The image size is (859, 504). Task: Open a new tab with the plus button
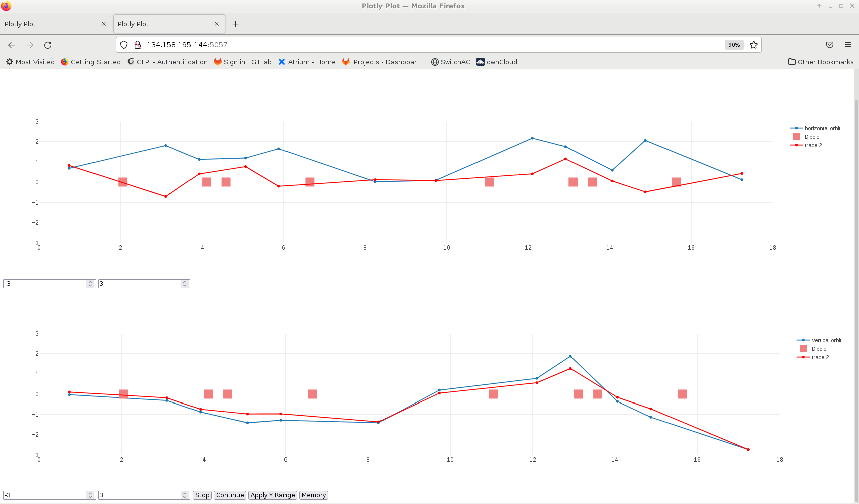coord(235,24)
